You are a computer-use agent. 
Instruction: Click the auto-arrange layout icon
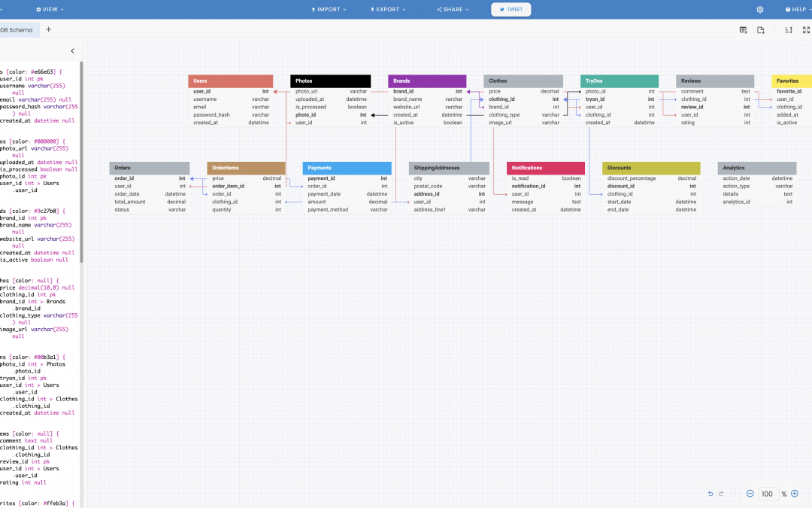789,30
